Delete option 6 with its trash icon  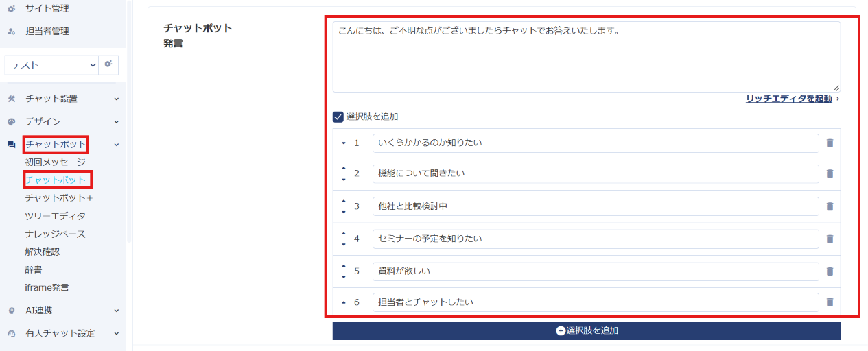(830, 302)
